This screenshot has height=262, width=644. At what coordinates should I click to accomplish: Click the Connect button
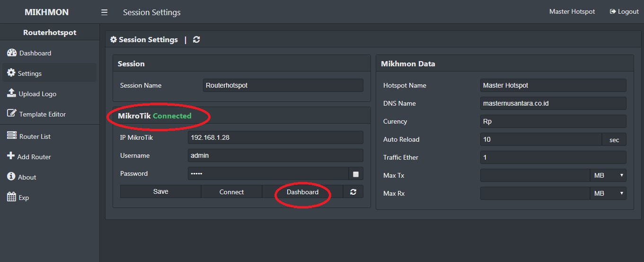(231, 191)
